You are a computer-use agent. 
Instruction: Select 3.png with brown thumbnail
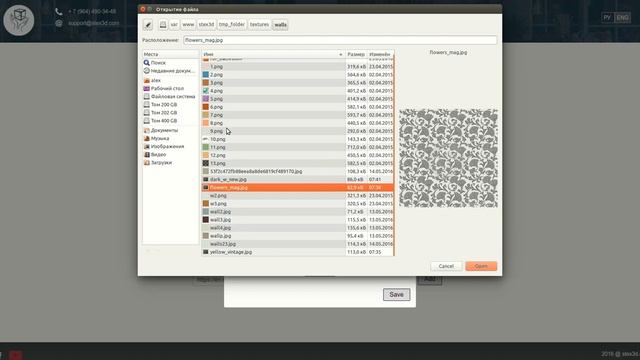pos(297,83)
